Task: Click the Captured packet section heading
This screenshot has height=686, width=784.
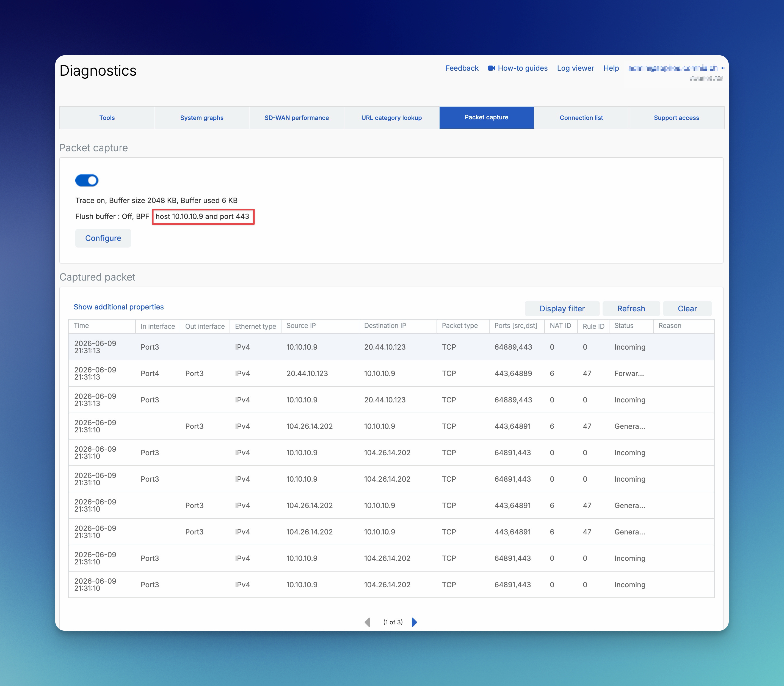Action: 97,277
